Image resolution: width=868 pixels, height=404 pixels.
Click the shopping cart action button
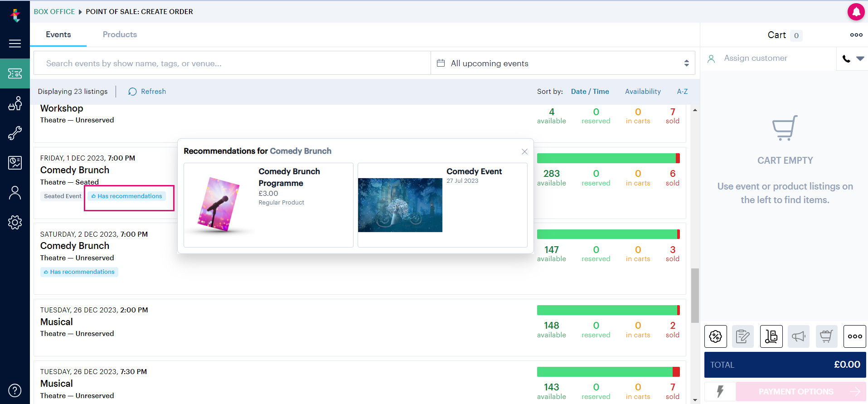click(827, 336)
